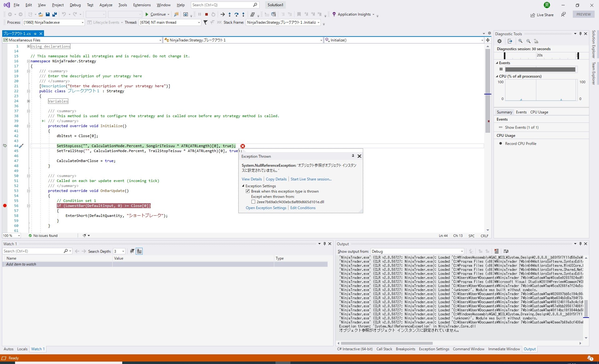Open the Debug menu
This screenshot has height=364, width=599.
click(75, 5)
